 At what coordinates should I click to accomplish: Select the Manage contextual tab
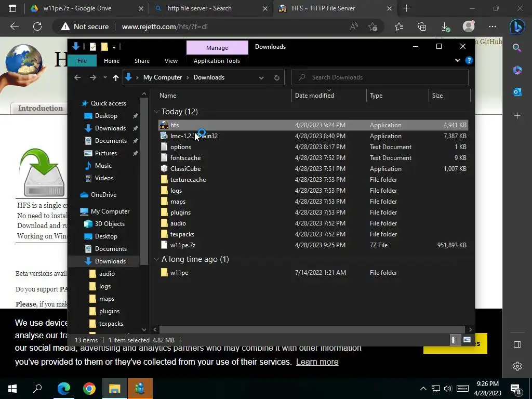pos(217,48)
